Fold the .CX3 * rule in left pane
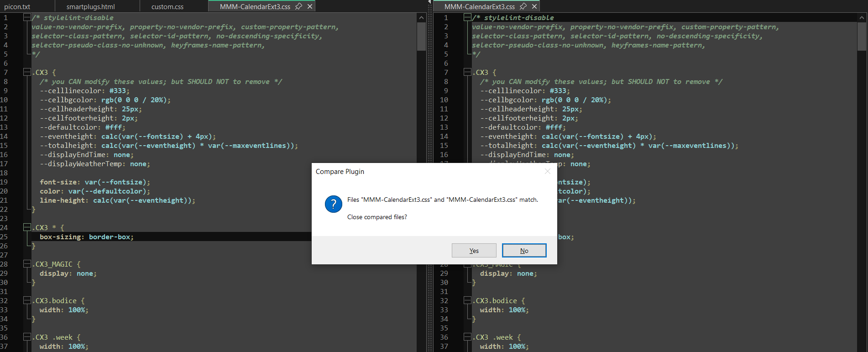Viewport: 868px width, 352px height. 27,227
